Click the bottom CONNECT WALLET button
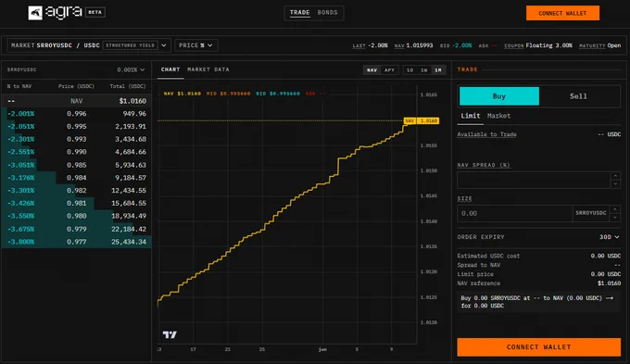Image resolution: width=630 pixels, height=364 pixels. click(539, 347)
